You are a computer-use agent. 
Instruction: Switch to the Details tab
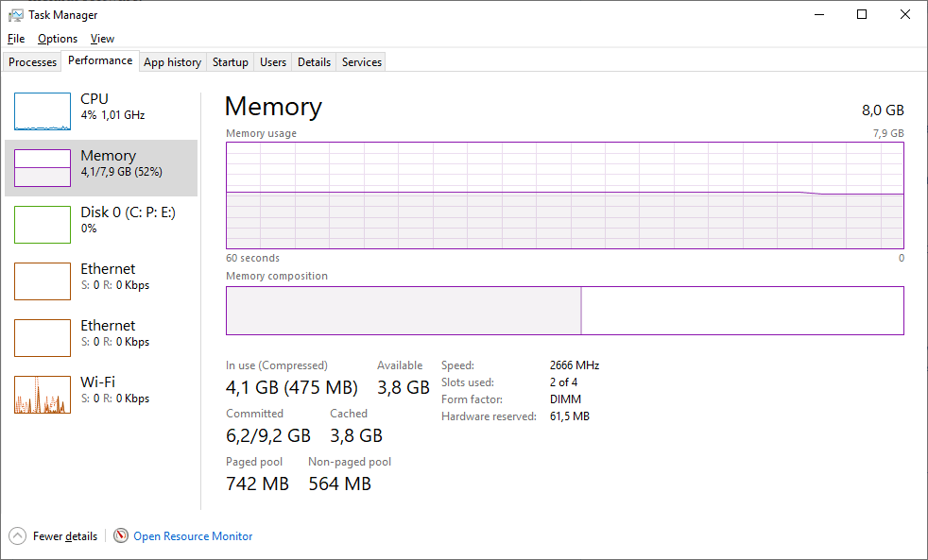[314, 62]
